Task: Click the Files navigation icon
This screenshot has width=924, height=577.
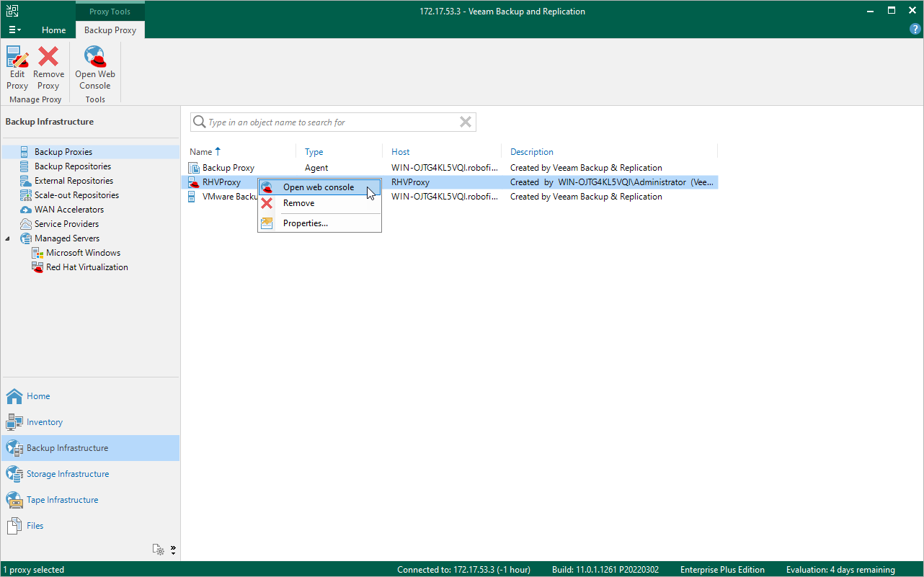Action: (x=14, y=526)
